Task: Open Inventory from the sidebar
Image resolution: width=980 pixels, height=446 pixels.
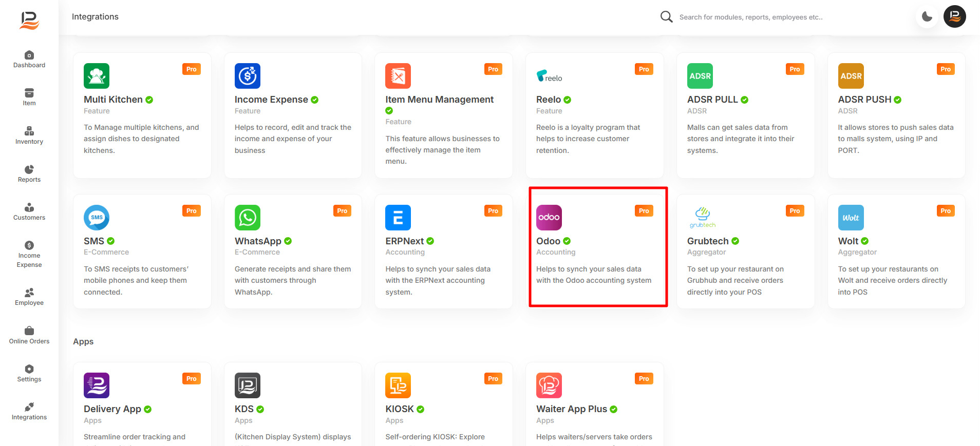Action: 29,135
